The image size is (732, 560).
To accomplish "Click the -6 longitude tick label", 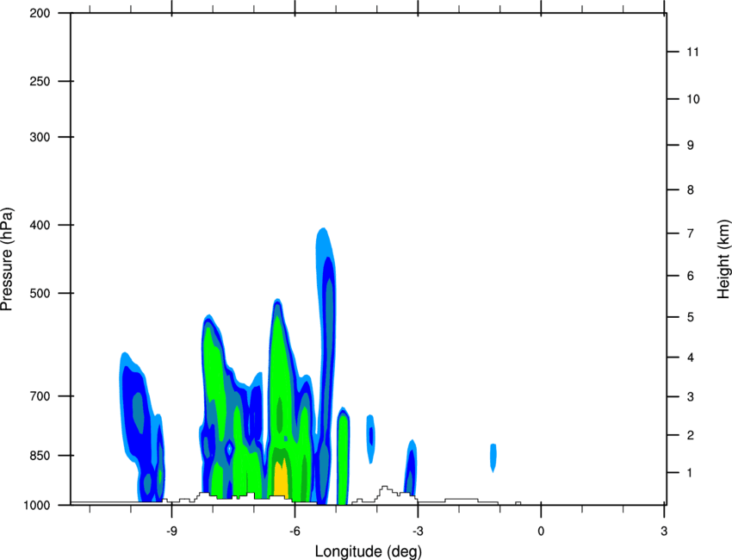I will click(x=295, y=531).
